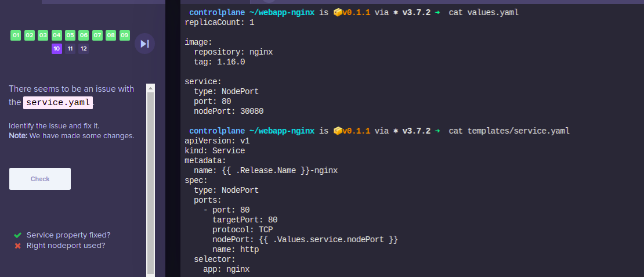This screenshot has height=277, width=644.
Task: Switch to question 05
Action: pyautogui.click(x=70, y=35)
